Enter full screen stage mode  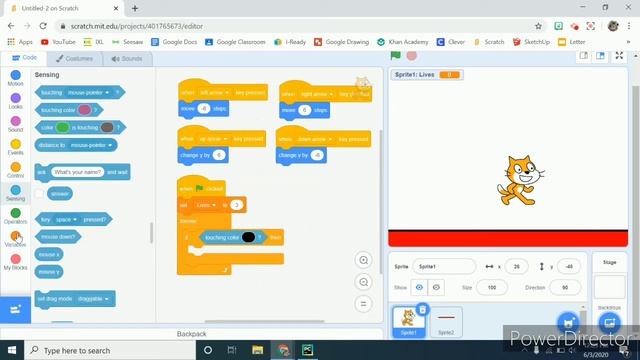(619, 56)
